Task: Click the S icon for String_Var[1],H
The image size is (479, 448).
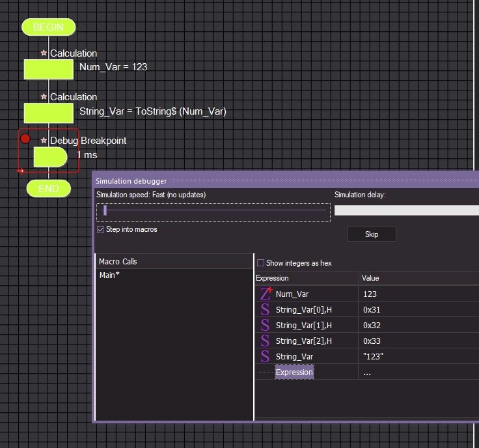Action: pos(265,325)
